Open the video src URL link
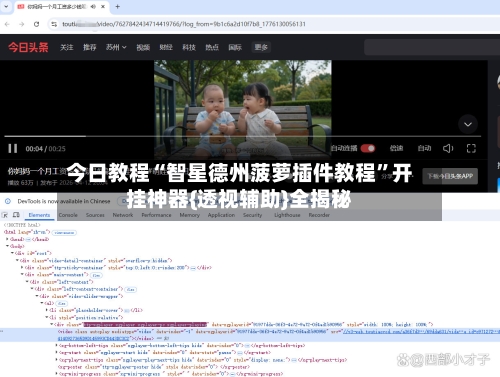The height and width of the screenshot is (377, 500). 421,331
